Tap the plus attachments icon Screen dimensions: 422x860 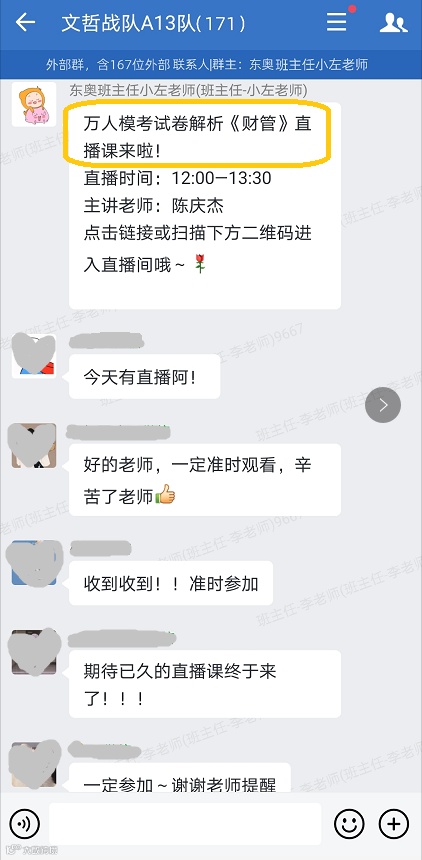point(393,824)
